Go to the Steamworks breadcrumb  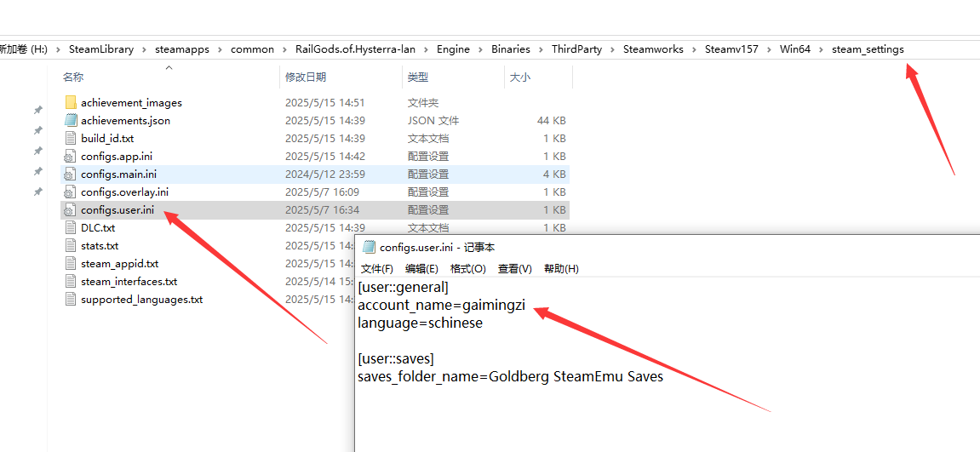[x=653, y=49]
